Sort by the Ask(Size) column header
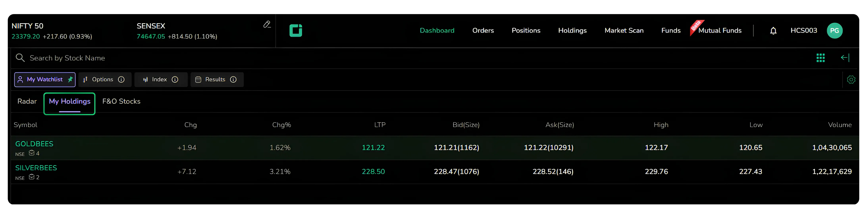This screenshot has width=868, height=219. click(x=559, y=125)
